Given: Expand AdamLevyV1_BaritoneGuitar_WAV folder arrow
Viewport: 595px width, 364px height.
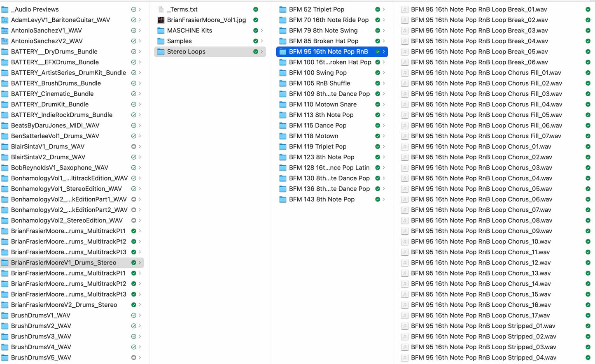Looking at the screenshot, I should pos(140,20).
